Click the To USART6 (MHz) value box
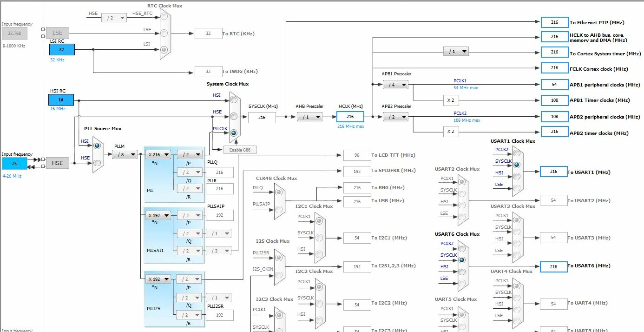 point(553,266)
